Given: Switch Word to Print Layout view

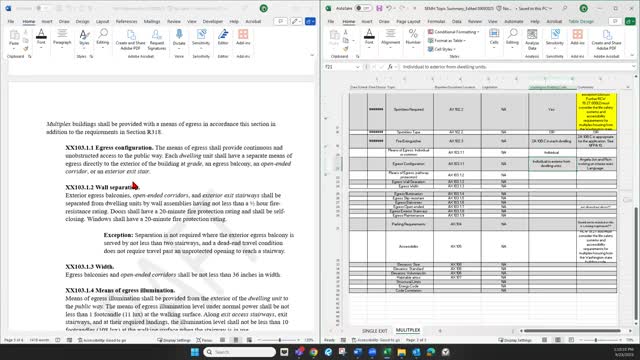Looking at the screenshot, I should pyautogui.click(x=236, y=340).
